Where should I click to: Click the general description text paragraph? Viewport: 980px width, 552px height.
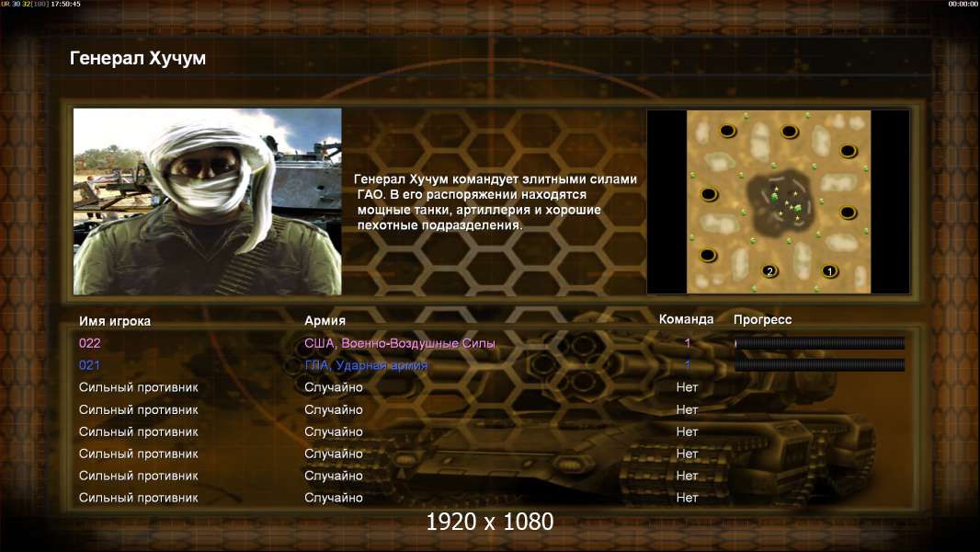coord(496,201)
